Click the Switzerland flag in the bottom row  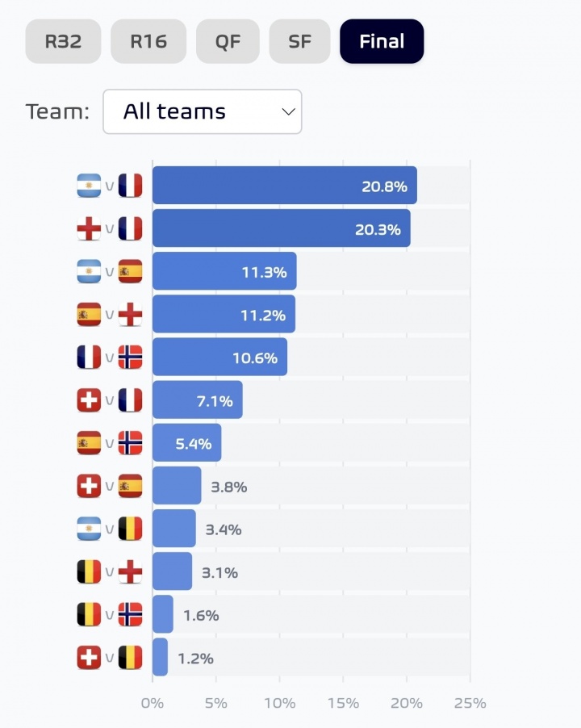click(x=89, y=658)
